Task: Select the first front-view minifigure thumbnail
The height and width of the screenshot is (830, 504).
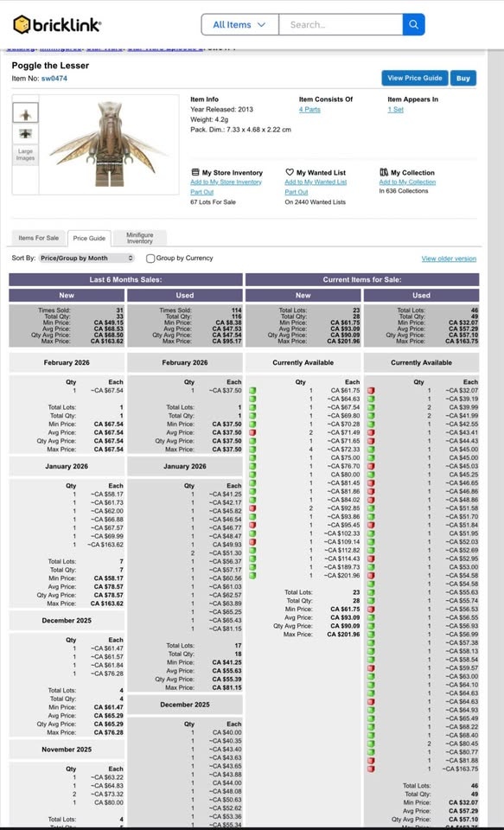Action: pos(25,113)
